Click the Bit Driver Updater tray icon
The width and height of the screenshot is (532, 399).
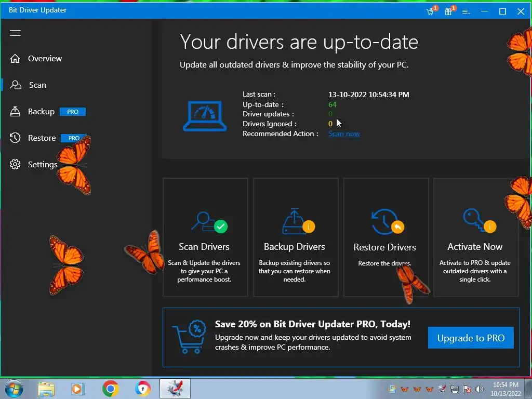[442, 389]
